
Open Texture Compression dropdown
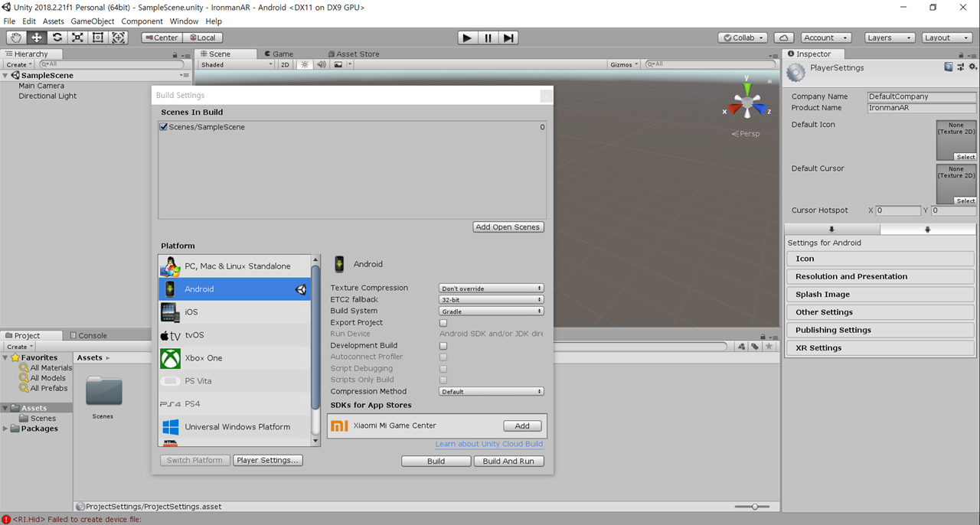(491, 289)
